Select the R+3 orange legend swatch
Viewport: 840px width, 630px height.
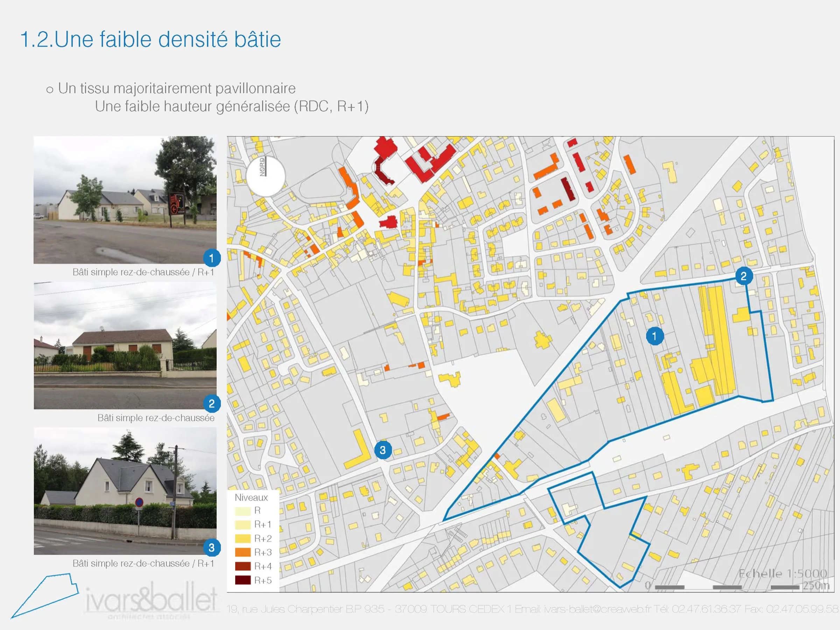pyautogui.click(x=243, y=552)
